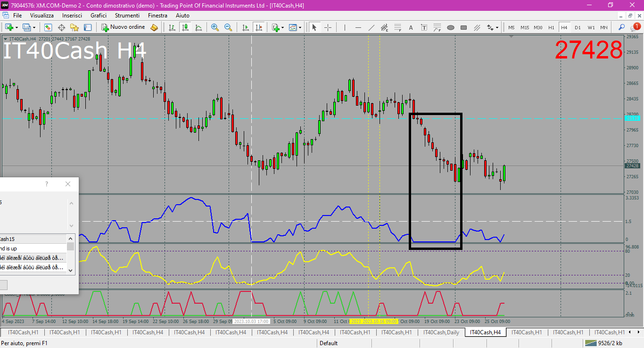Toggle the Terminal panel icon

point(88,27)
